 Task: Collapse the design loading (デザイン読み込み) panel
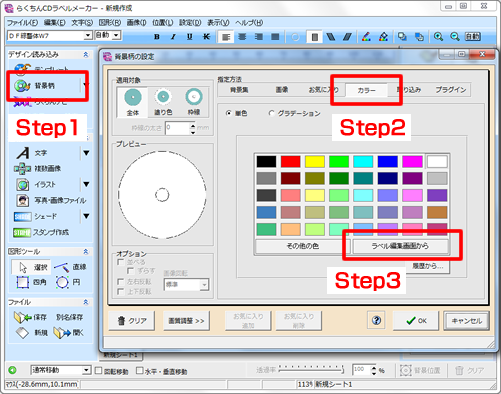[86, 55]
